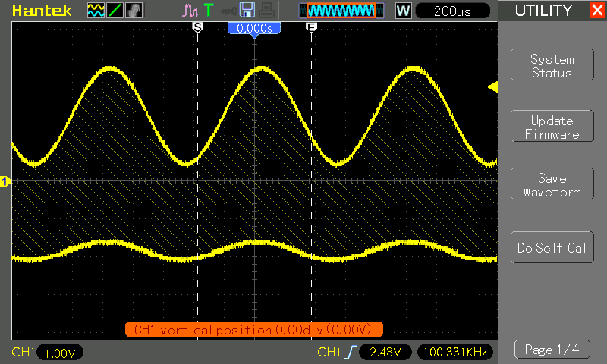
Task: Click the pink pulse waveform icon
Action: coord(190,11)
